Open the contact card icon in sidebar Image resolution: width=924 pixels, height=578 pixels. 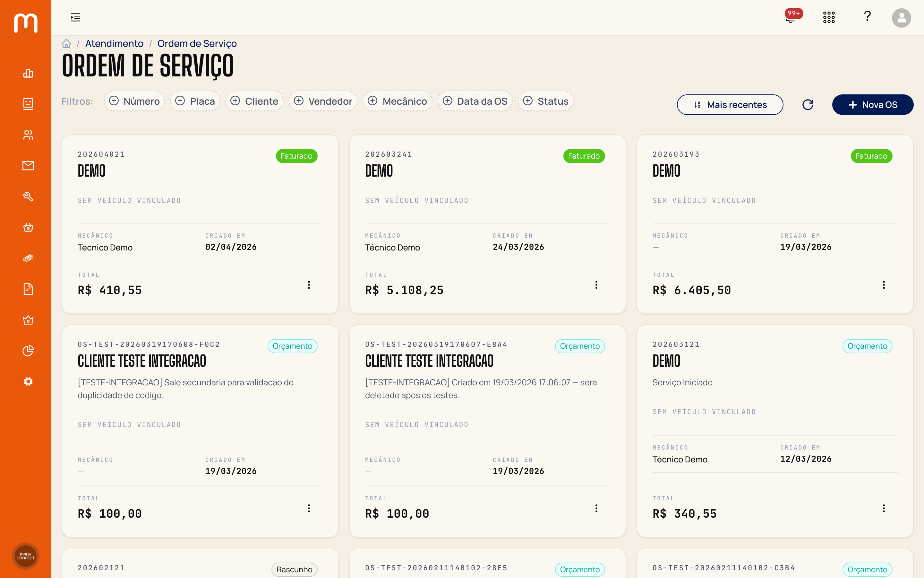coord(28,104)
